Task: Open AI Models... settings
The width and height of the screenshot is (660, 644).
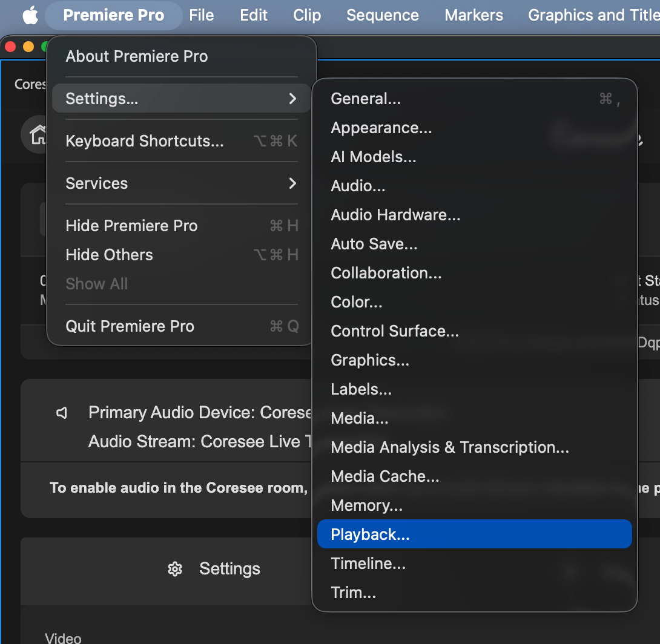Action: [474, 157]
